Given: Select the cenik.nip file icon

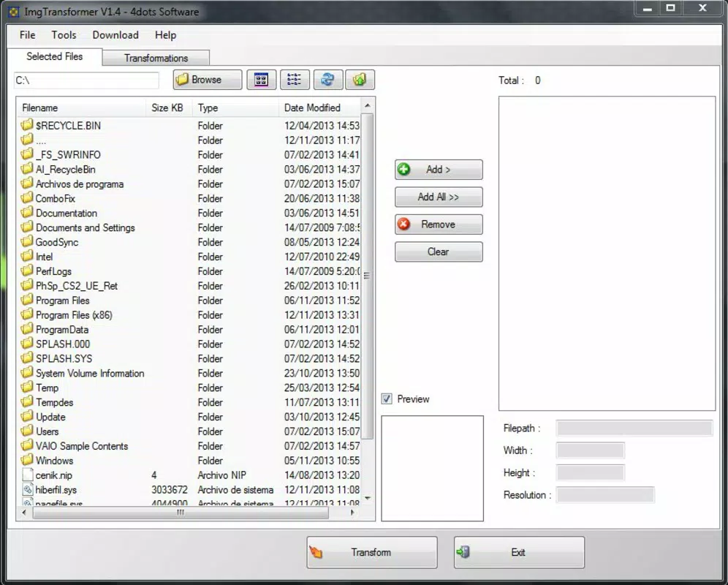Looking at the screenshot, I should tap(27, 475).
